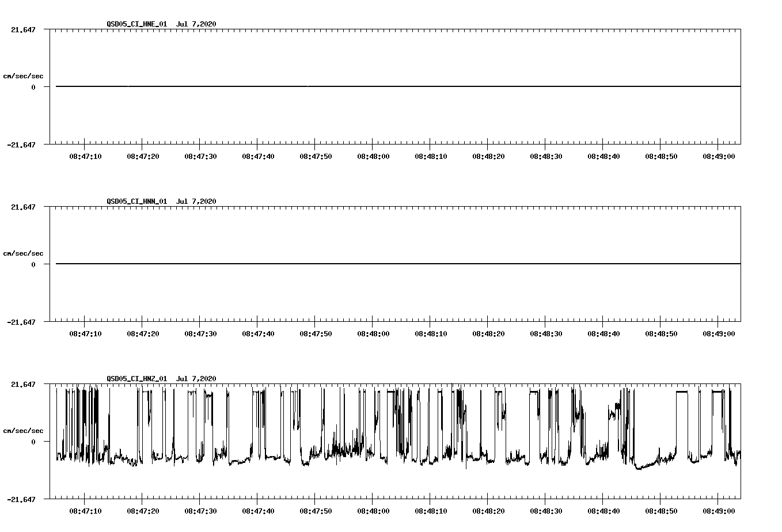Click the QSD05_CI_HNN_01 chart title
This screenshot has width=782, height=532.
(162, 202)
